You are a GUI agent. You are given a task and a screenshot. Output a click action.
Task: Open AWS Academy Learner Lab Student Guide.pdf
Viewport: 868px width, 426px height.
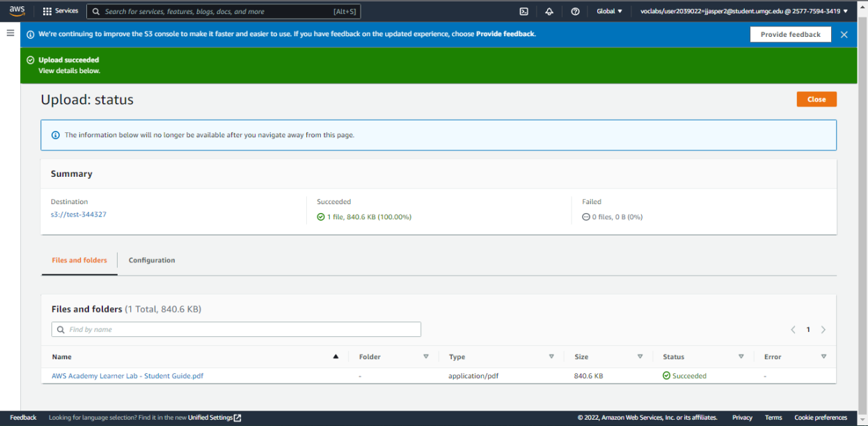click(x=127, y=376)
